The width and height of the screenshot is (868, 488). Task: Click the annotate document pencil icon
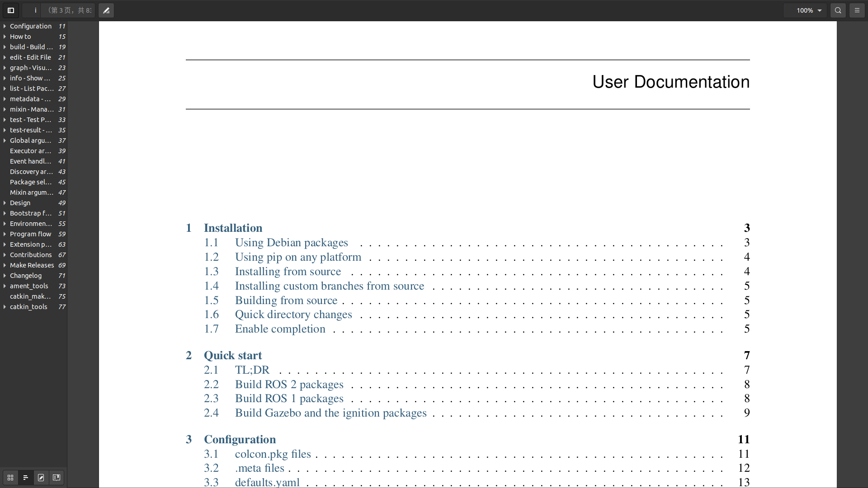(x=106, y=10)
